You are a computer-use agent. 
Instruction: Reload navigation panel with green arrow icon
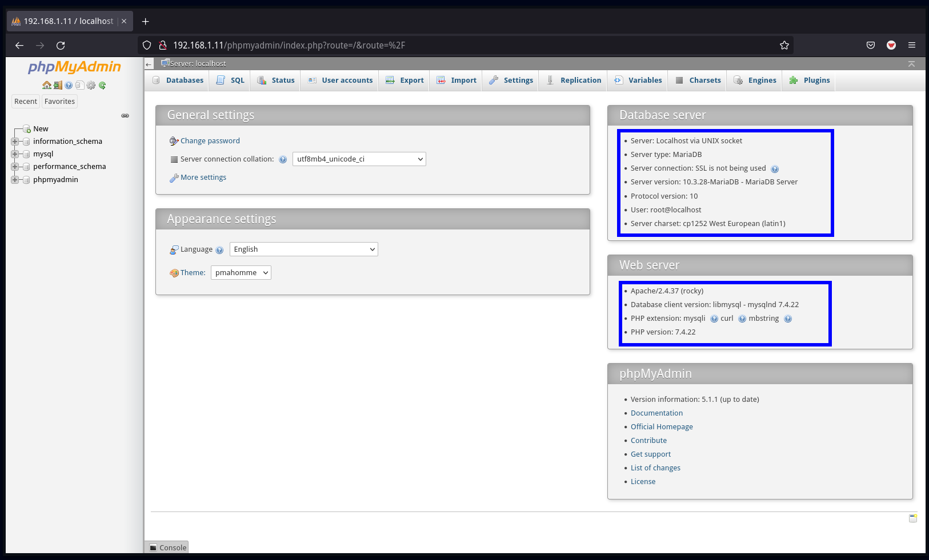(x=102, y=85)
